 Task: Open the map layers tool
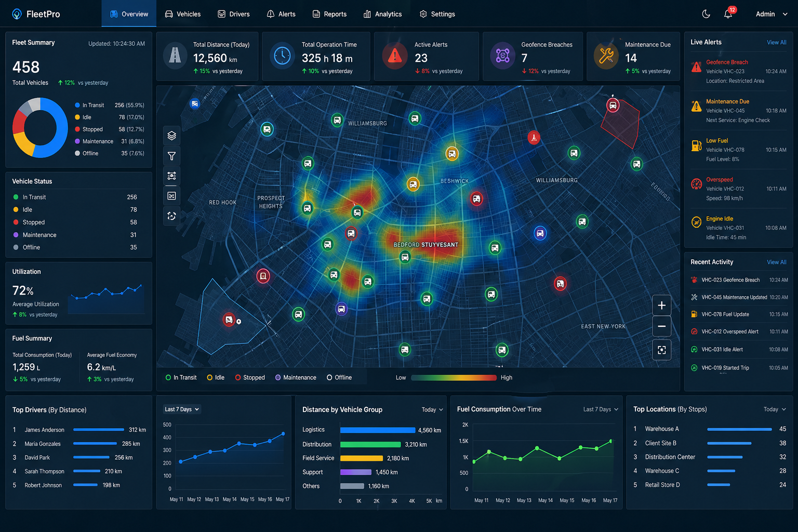tap(171, 136)
